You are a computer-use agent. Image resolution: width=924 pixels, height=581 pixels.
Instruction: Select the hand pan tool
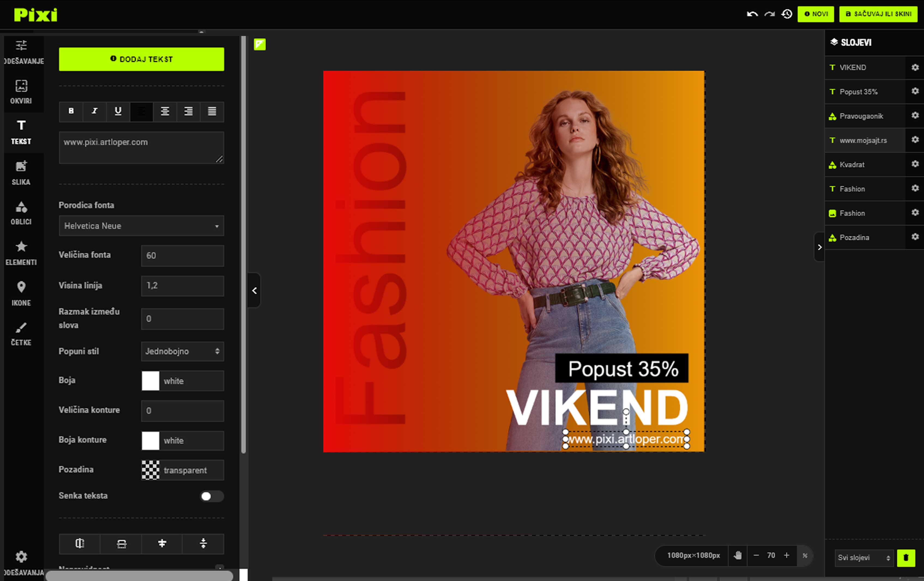click(x=738, y=555)
